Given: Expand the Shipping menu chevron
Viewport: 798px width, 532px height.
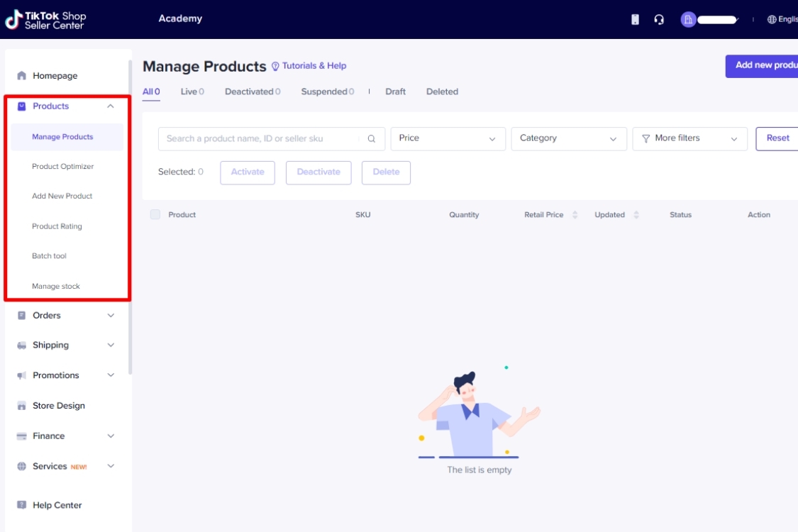Looking at the screenshot, I should [x=111, y=345].
